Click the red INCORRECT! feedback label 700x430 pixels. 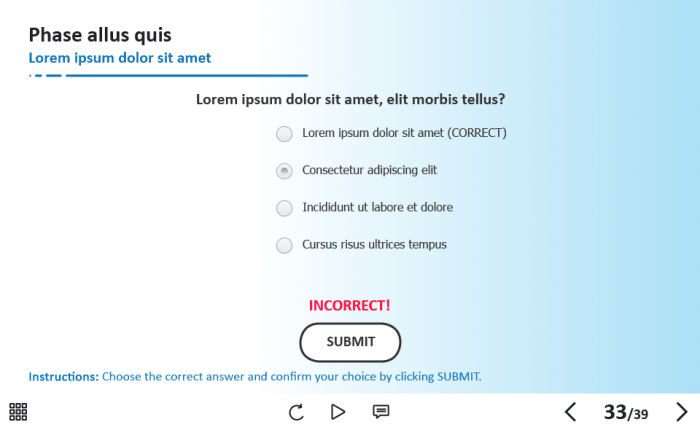350,305
